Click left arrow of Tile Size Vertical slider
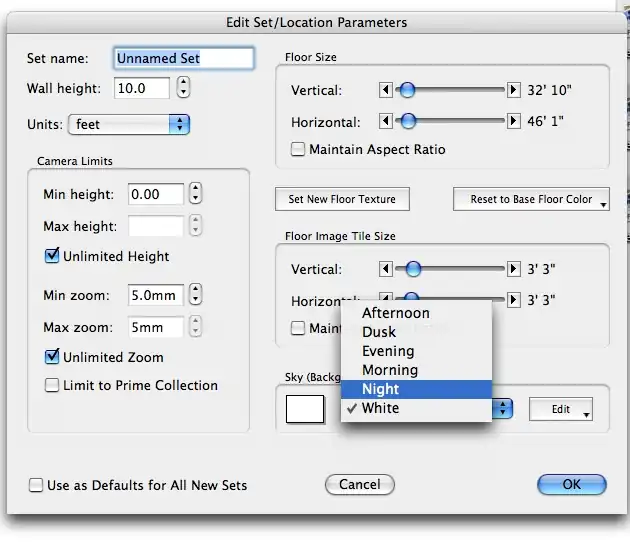 [385, 269]
